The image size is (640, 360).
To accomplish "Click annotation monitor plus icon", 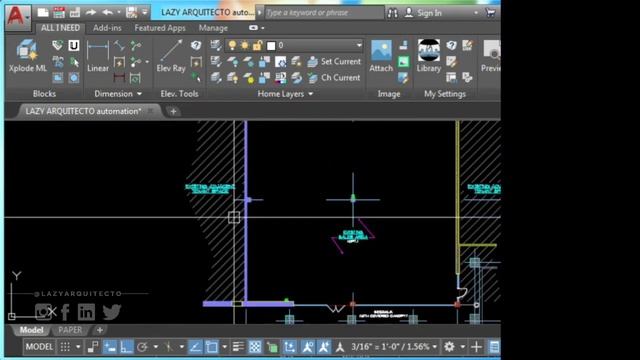I will tap(476, 347).
